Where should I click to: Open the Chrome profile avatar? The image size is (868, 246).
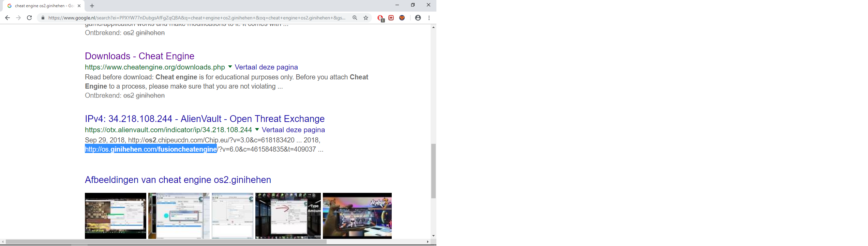418,18
